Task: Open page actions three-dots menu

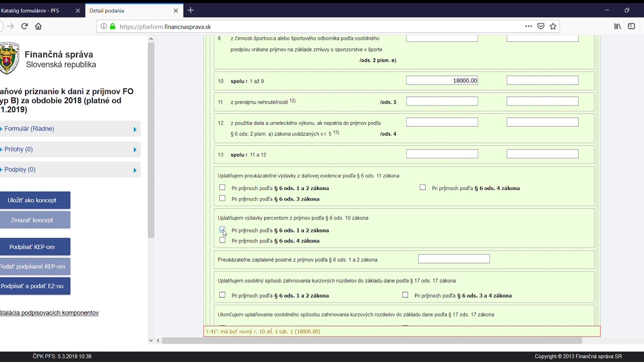Action: tap(528, 26)
